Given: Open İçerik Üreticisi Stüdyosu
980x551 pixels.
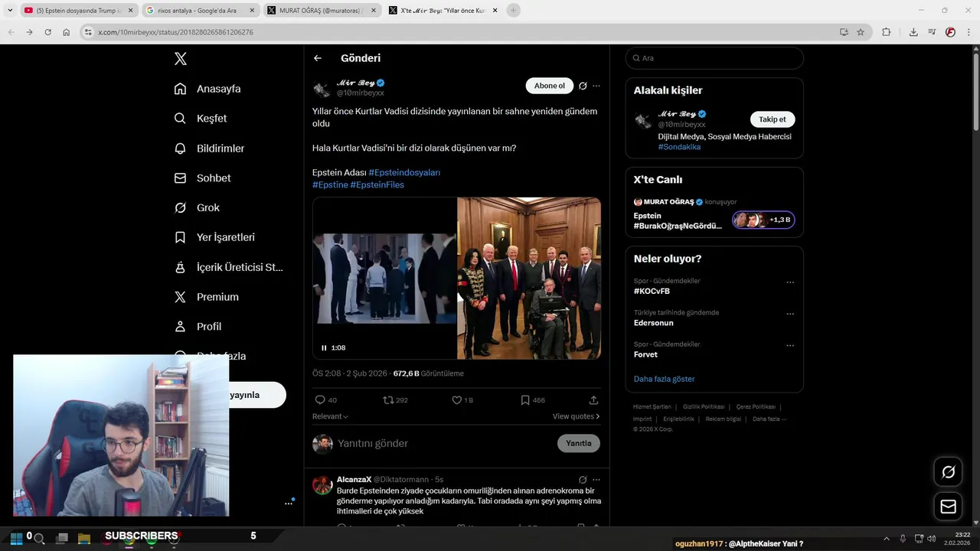Looking at the screenshot, I should click(229, 267).
